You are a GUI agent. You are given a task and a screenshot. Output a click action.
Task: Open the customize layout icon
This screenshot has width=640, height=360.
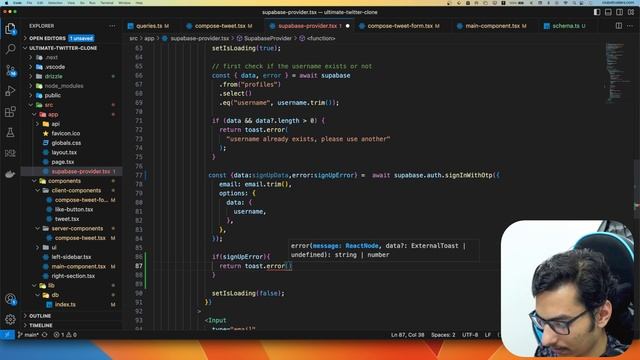(x=631, y=12)
